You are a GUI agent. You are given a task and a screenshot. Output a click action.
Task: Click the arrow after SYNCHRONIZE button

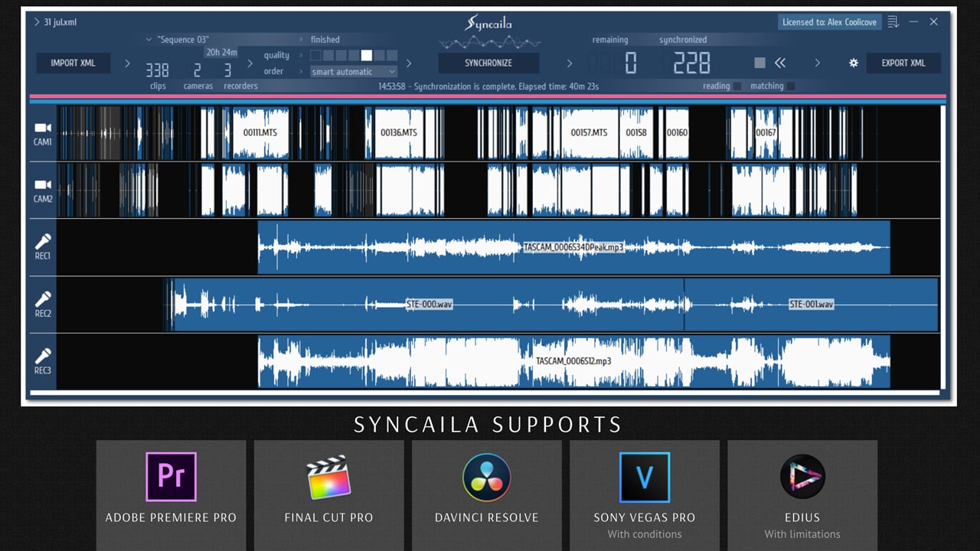point(569,63)
